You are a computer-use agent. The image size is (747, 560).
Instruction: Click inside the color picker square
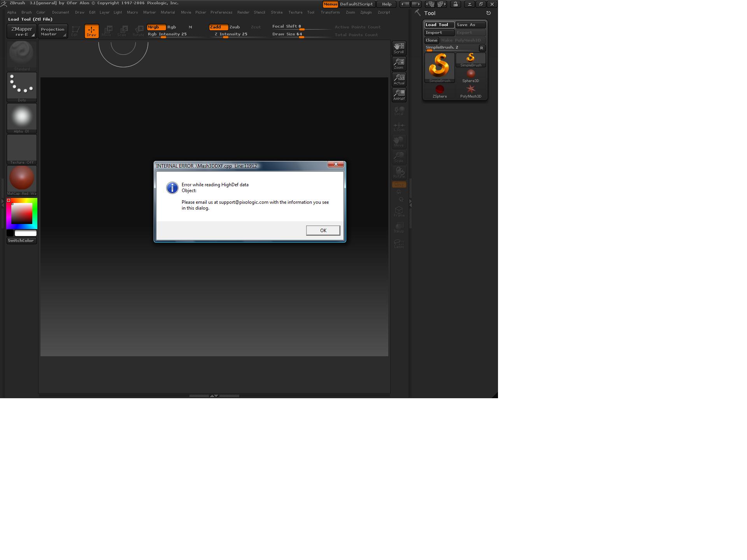point(21,213)
